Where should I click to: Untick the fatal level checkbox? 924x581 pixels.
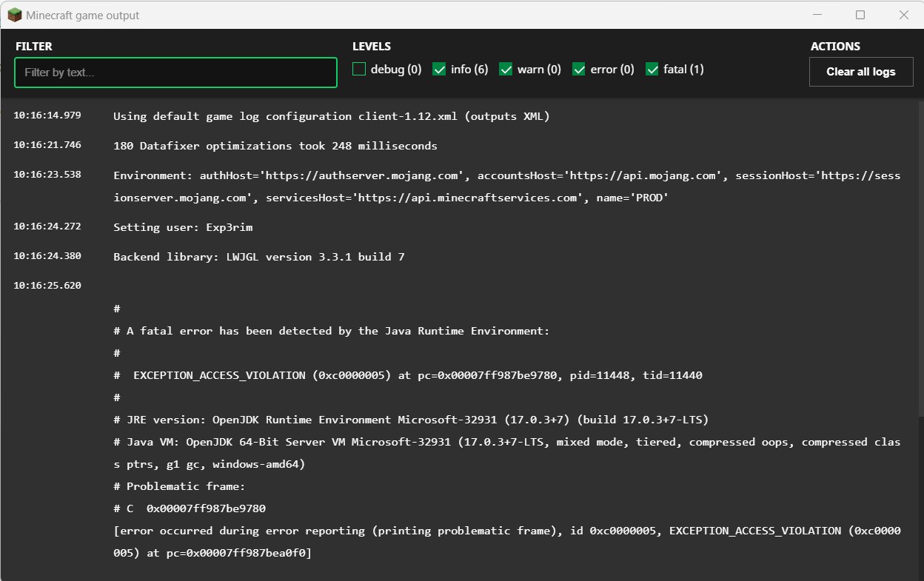point(652,69)
